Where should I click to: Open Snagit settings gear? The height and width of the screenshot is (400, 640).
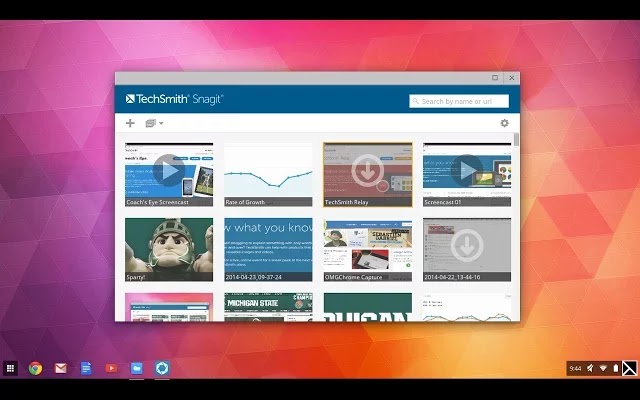[504, 123]
